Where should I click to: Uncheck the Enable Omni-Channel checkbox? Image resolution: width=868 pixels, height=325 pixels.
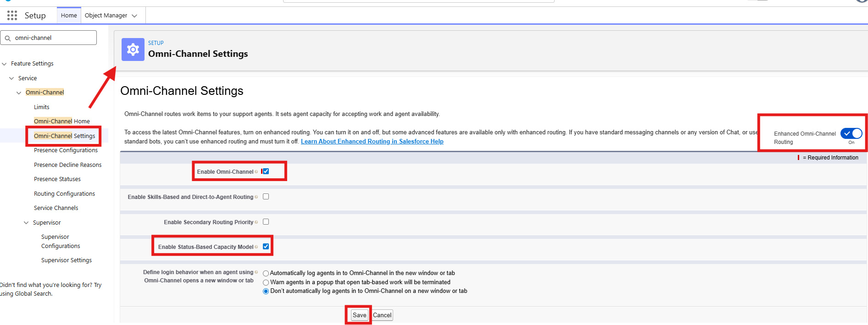(266, 171)
